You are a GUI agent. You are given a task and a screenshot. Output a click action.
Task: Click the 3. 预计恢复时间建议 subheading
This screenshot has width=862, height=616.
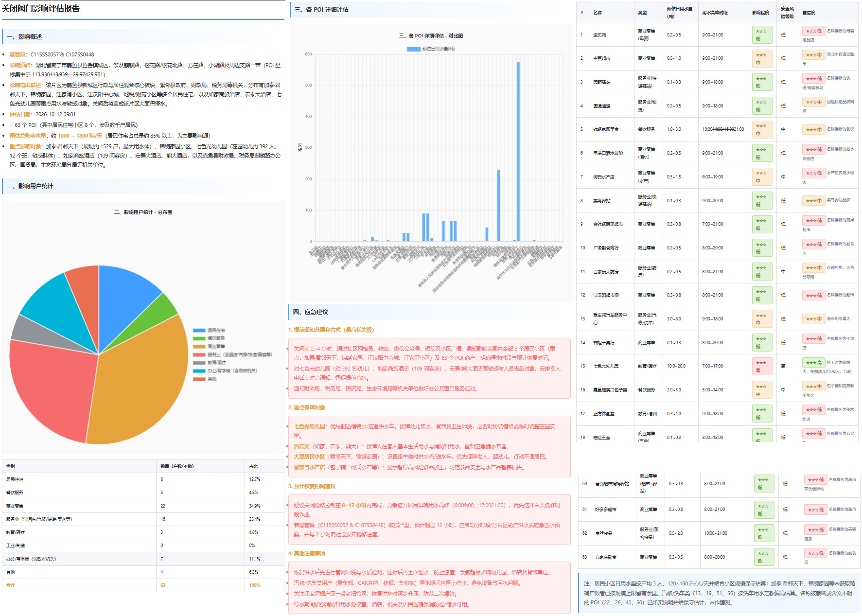312,486
